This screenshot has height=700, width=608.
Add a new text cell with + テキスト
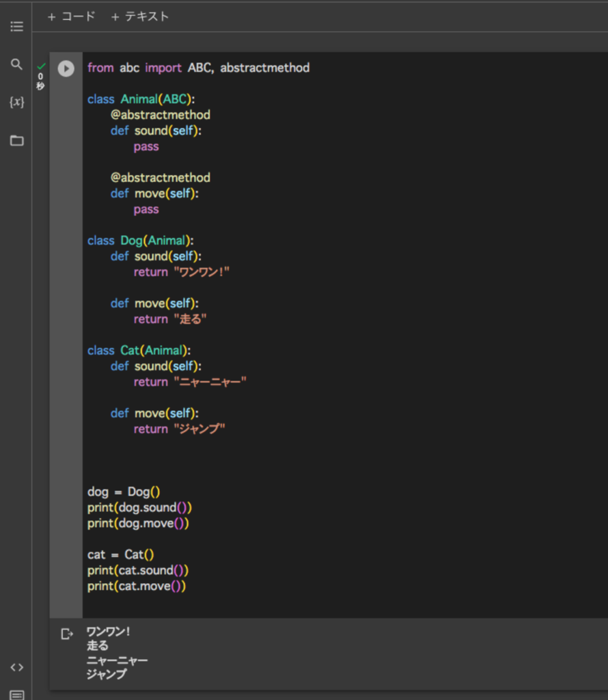coord(140,16)
